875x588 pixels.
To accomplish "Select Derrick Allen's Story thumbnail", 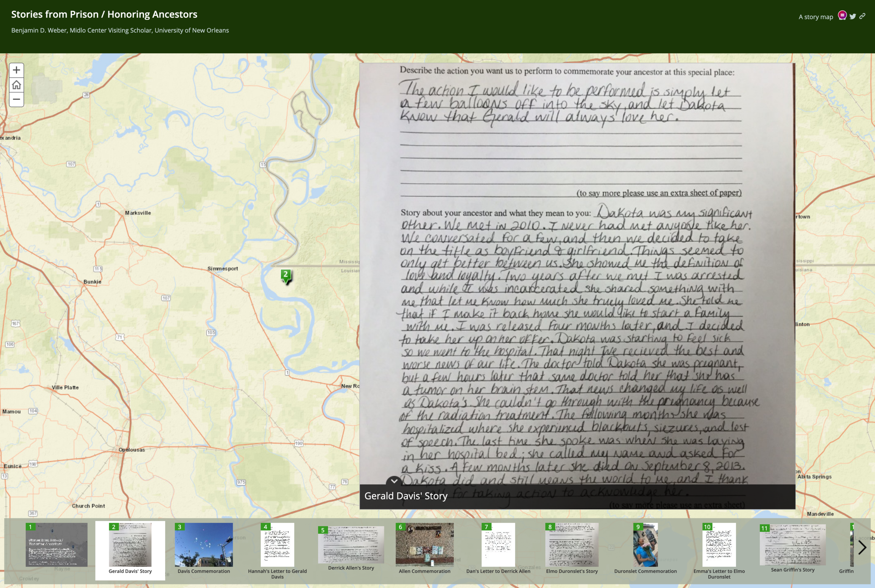I will point(351,545).
